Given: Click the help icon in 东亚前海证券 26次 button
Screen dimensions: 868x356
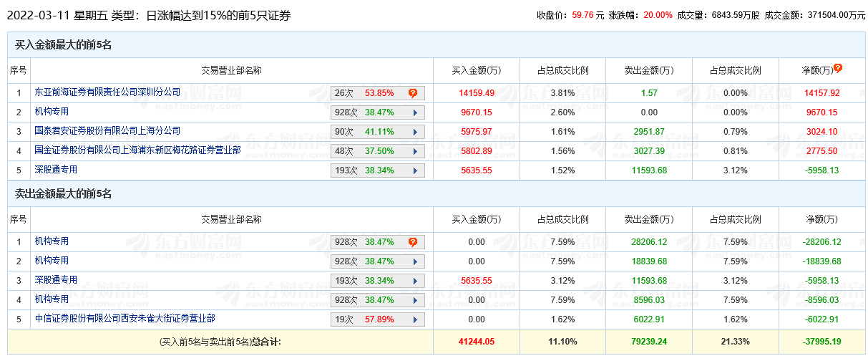Looking at the screenshot, I should pos(413,93).
